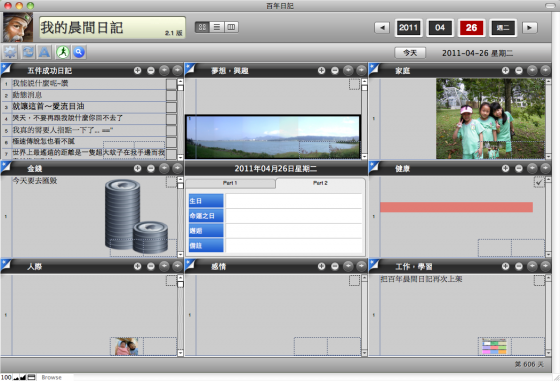Switch to the column layout view icon

click(x=231, y=27)
